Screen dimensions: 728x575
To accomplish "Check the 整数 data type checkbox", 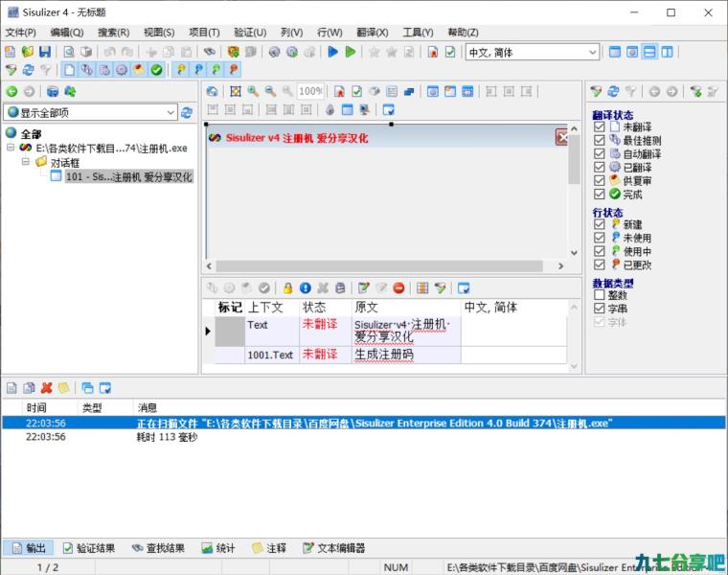I will (x=600, y=295).
